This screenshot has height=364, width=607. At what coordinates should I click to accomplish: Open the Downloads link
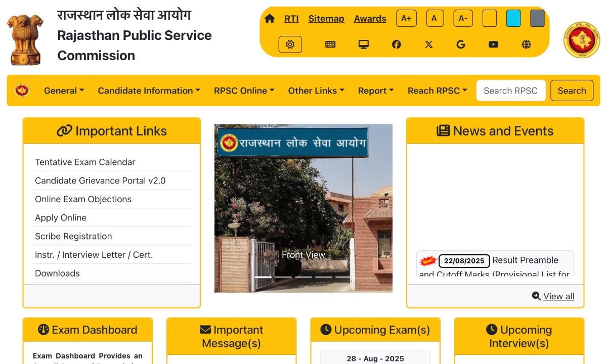tap(57, 274)
